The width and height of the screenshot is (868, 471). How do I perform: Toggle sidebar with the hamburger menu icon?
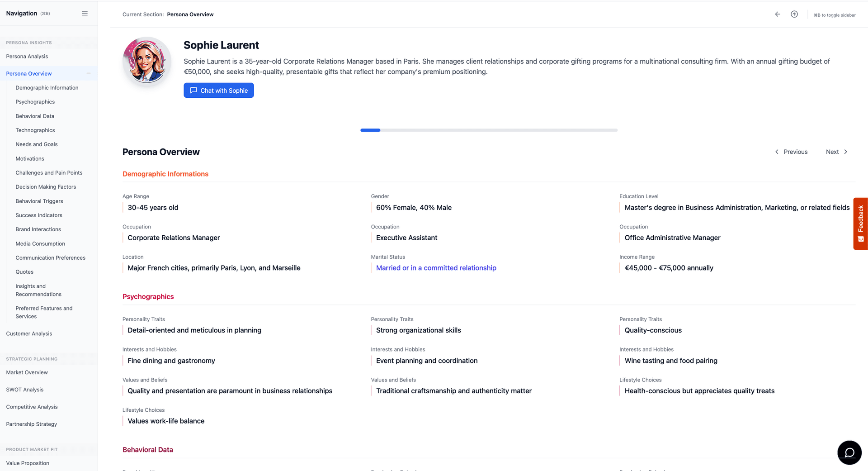85,14
